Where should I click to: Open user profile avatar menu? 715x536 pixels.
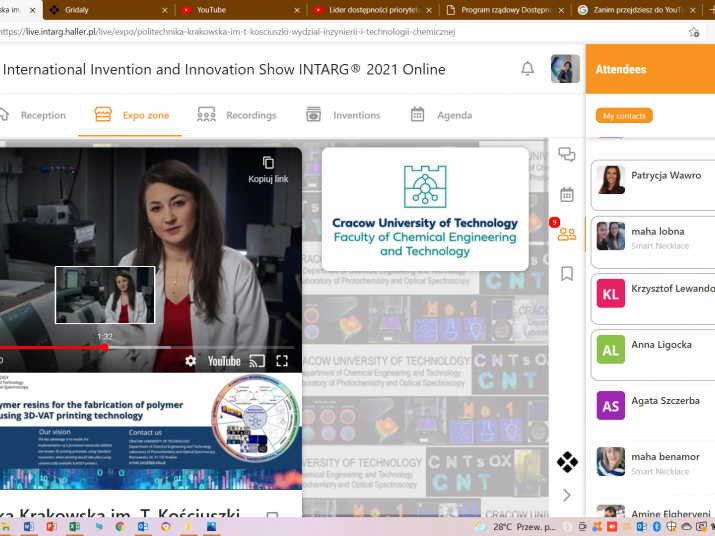[x=565, y=69]
